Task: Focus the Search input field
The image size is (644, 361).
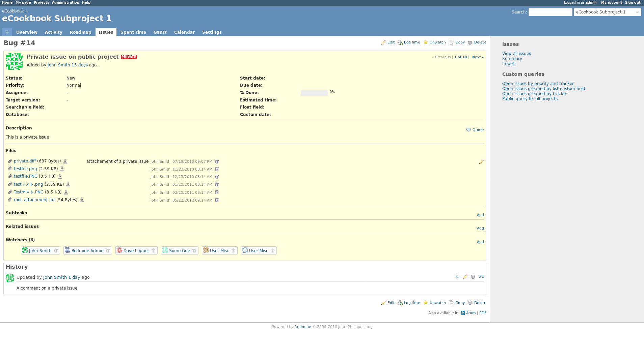Action: 550,12
